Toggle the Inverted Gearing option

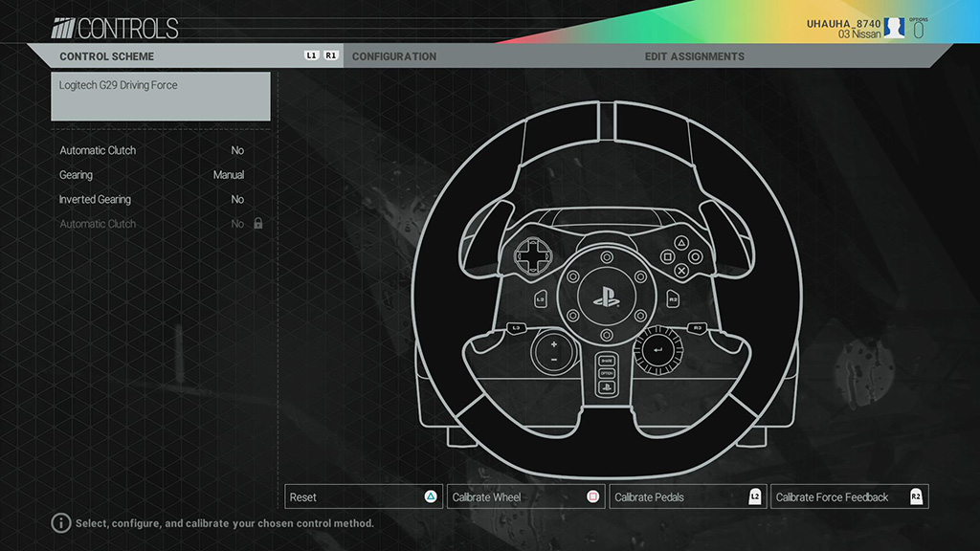(x=153, y=200)
